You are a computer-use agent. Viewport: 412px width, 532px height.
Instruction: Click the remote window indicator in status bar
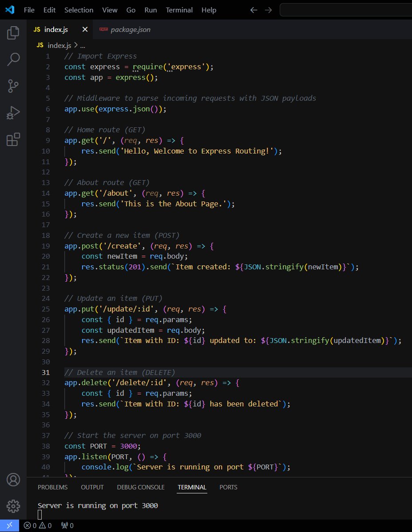pos(9,525)
